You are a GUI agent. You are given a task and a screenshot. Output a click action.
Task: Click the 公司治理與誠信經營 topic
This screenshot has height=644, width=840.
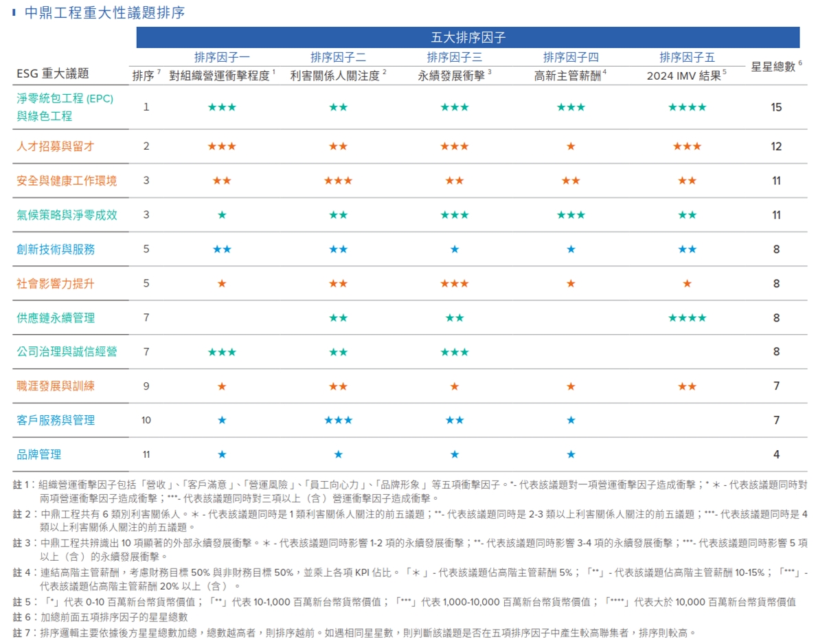tap(67, 351)
